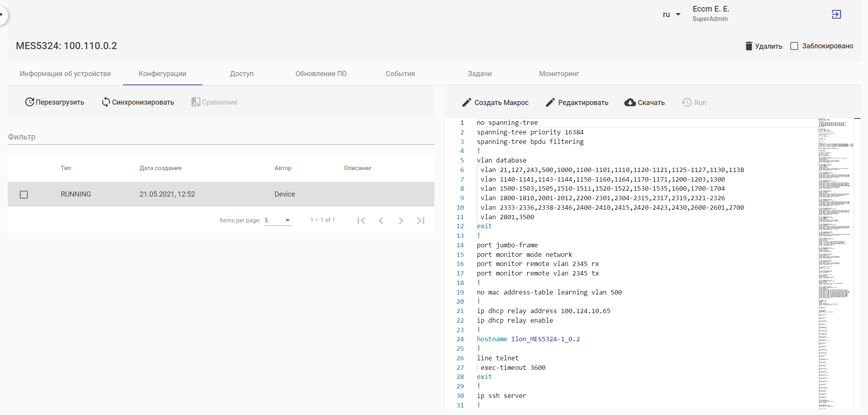Download config via Скачать cloud icon
The width and height of the screenshot is (868, 415).
point(630,103)
